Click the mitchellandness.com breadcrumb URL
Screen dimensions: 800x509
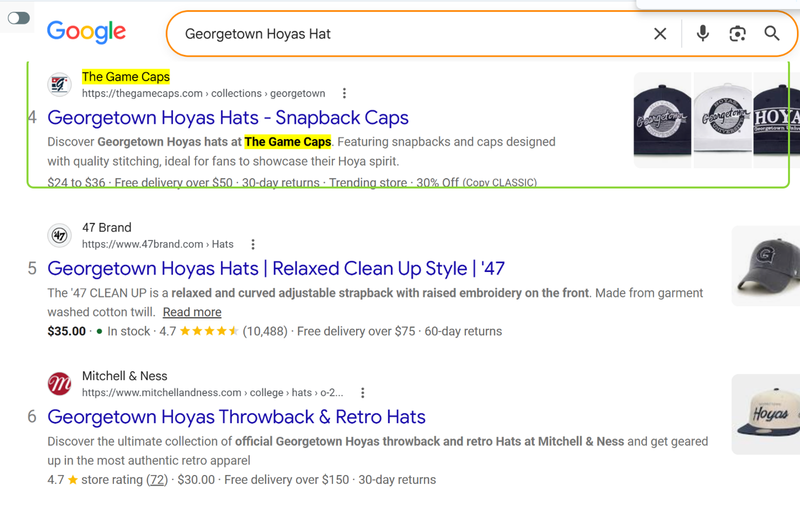click(212, 393)
